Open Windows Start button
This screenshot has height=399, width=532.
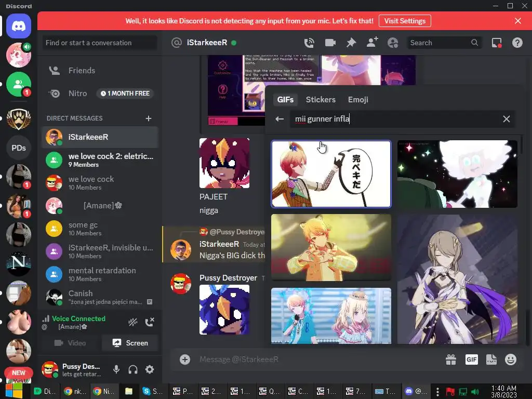click(14, 391)
